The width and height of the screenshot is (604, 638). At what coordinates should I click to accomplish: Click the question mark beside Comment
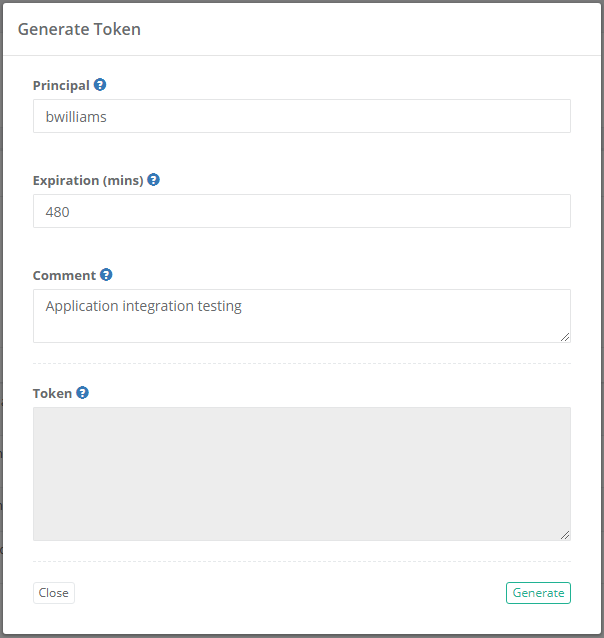106,275
